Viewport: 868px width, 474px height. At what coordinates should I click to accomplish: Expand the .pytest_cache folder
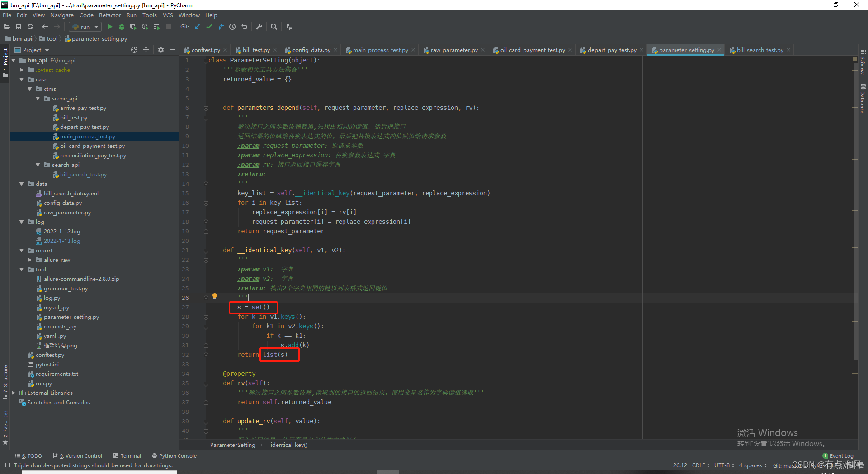point(22,70)
